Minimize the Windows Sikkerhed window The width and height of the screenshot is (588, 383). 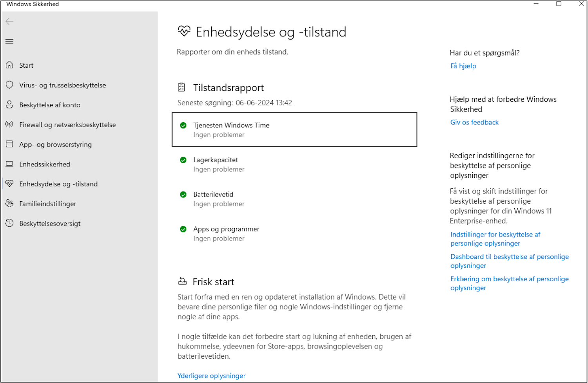536,4
